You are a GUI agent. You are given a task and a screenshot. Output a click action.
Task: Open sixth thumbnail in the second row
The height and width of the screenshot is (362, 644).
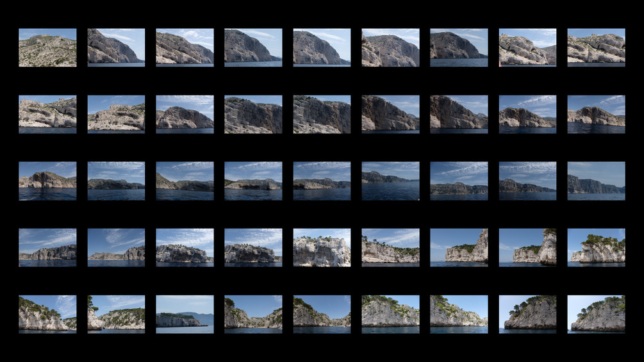tap(391, 115)
